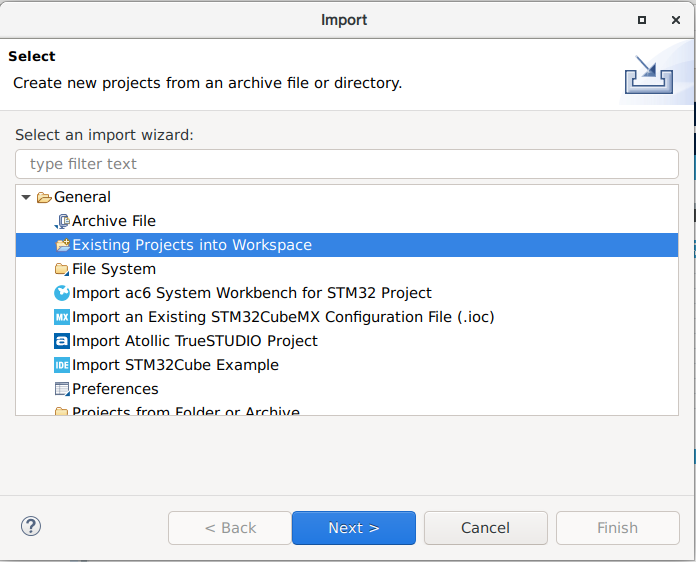Viewport: 696px width, 562px height.
Task: Select the General tree label
Action: click(x=82, y=197)
